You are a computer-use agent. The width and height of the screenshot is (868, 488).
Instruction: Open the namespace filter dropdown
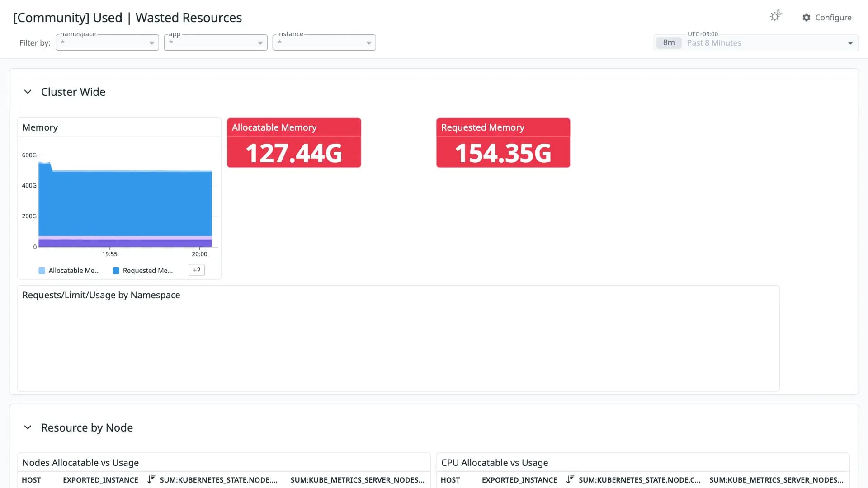click(x=107, y=42)
